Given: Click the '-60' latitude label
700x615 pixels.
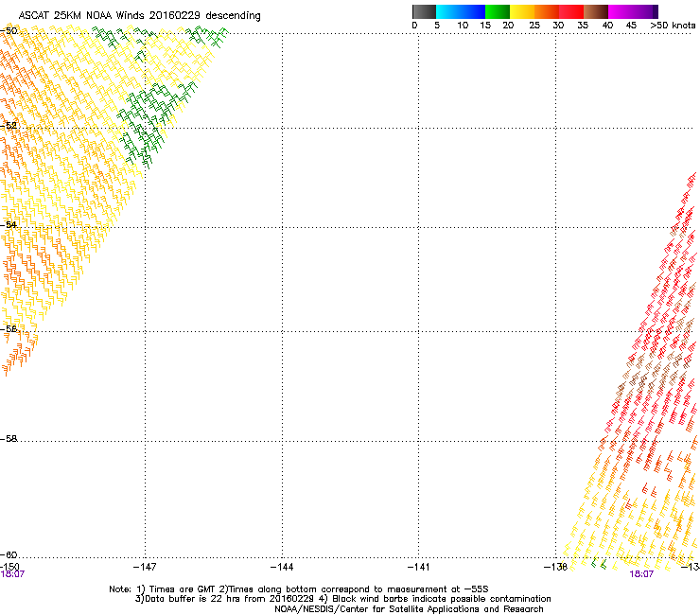Looking at the screenshot, I should pyautogui.click(x=9, y=554).
